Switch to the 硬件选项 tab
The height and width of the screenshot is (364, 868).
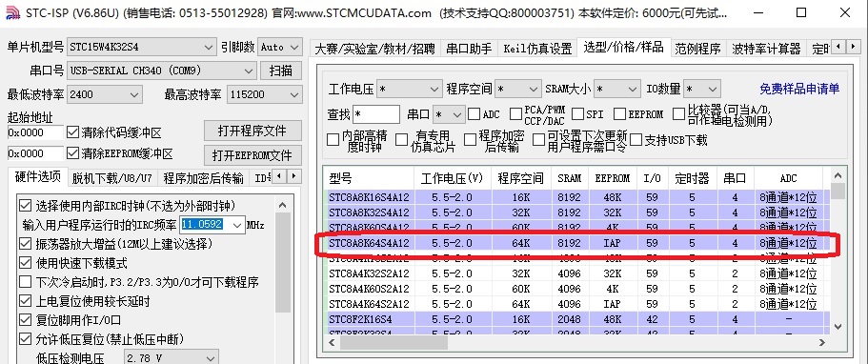[x=38, y=177]
